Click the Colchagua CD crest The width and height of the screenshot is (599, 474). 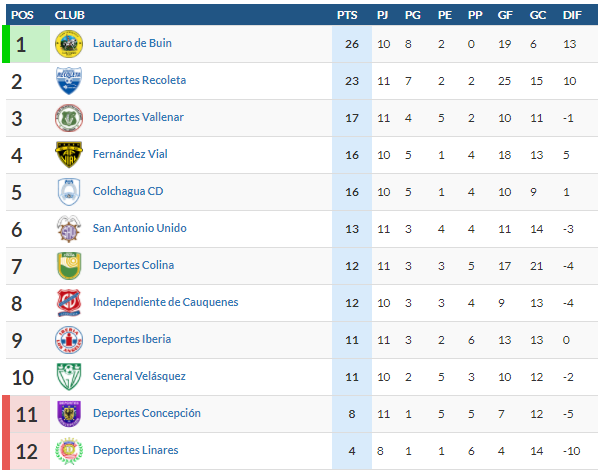coord(69,192)
